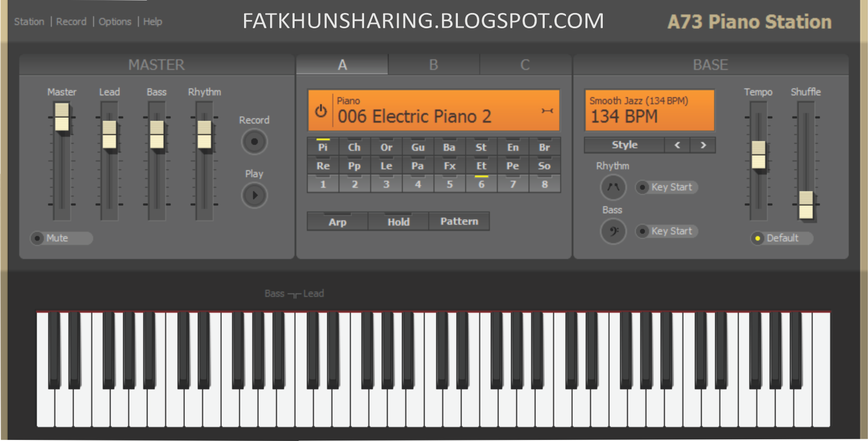This screenshot has width=868, height=441.
Task: Select the Gu instrument category
Action: (418, 147)
